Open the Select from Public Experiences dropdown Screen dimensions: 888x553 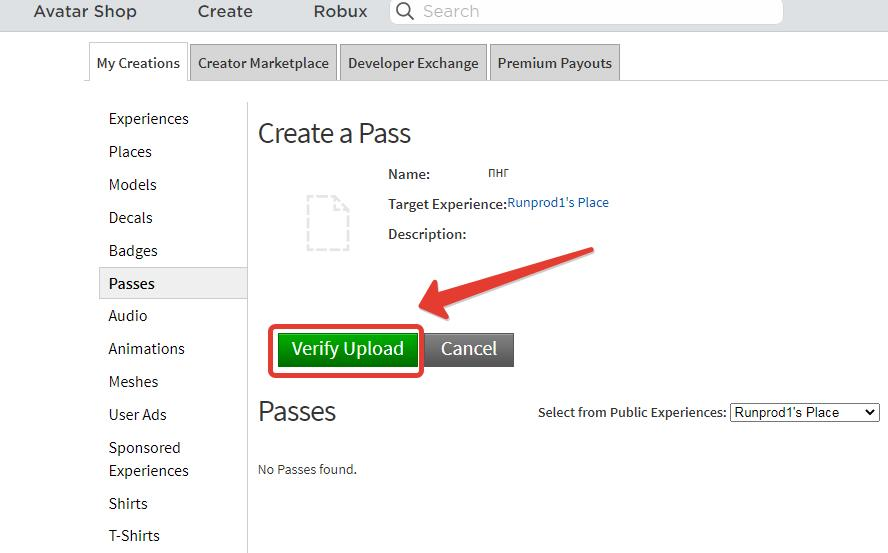pos(804,412)
